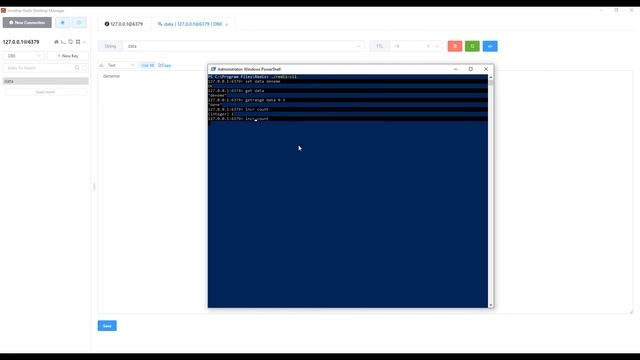Toggle exact search checkbox beside search box

[84, 68]
